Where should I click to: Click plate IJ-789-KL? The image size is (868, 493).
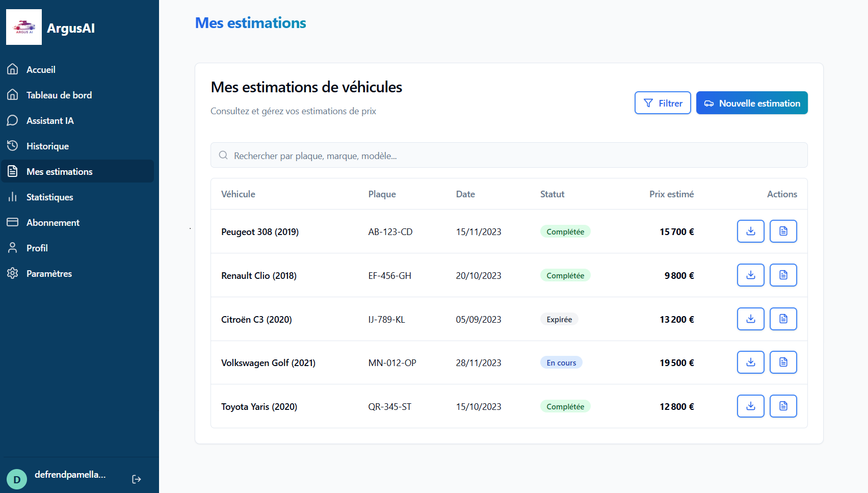coord(386,319)
